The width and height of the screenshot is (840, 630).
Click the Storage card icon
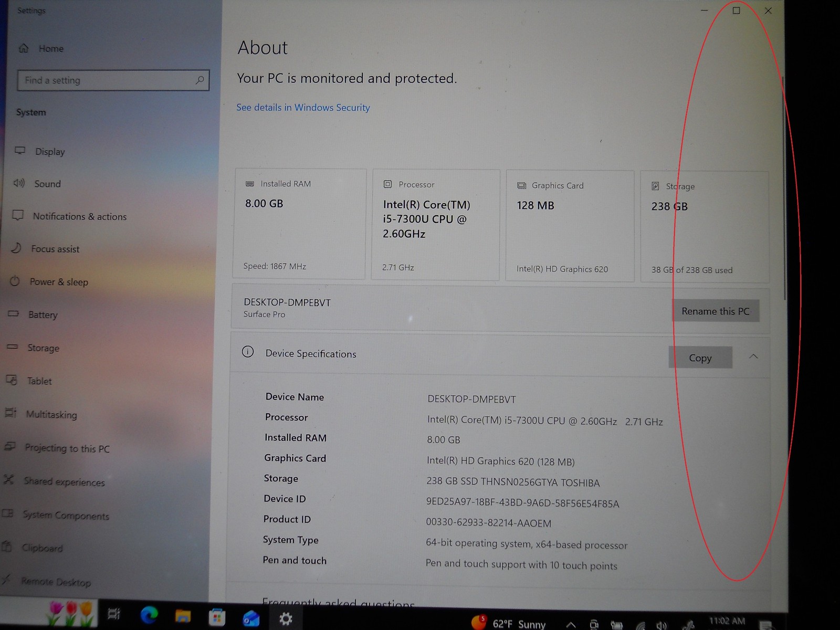coord(655,186)
